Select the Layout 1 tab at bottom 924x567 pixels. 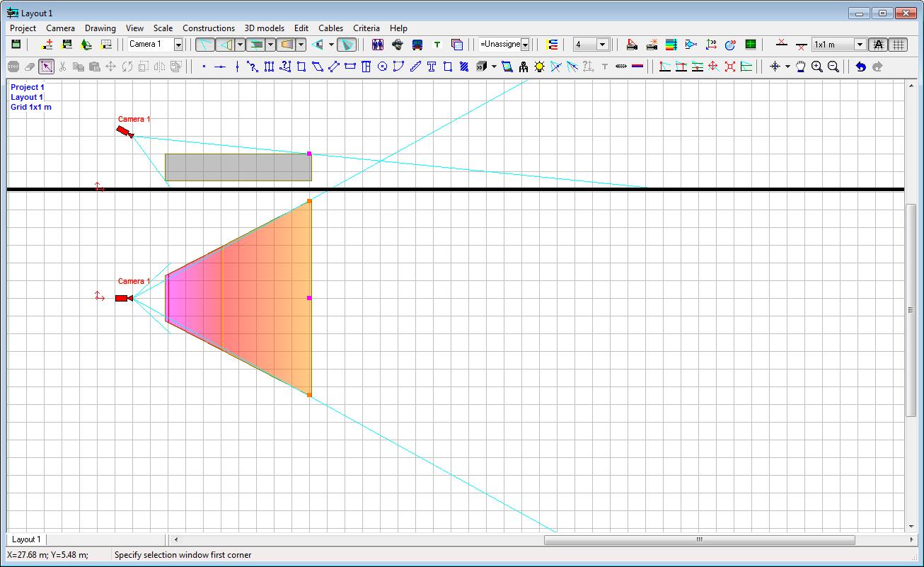tap(26, 539)
